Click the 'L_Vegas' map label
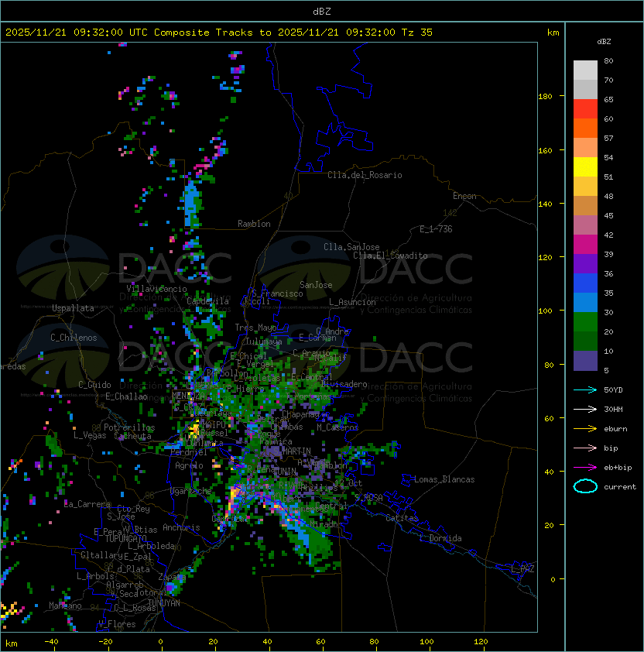The image size is (644, 652). click(90, 435)
